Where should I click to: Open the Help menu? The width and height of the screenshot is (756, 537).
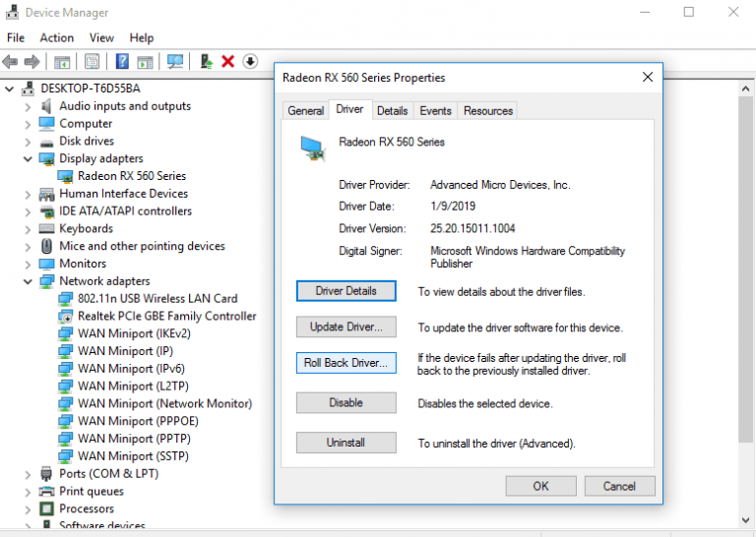[142, 37]
